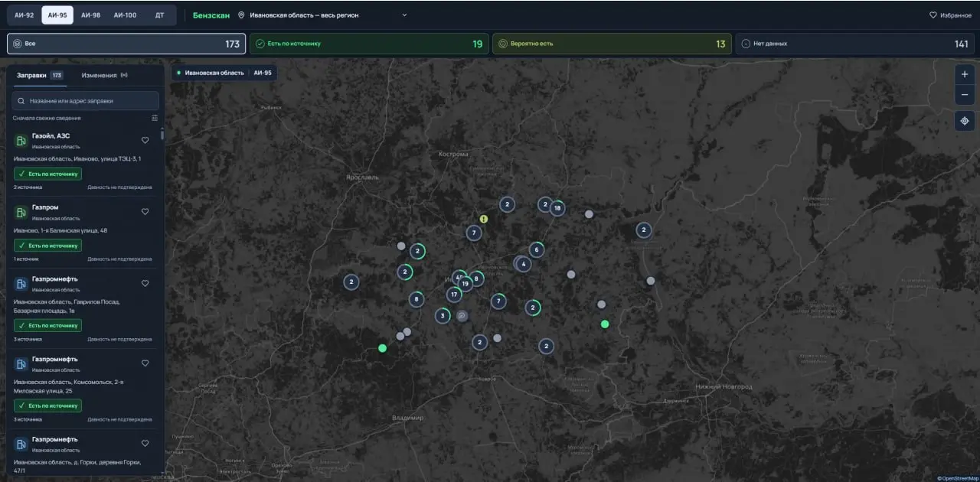
Task: Click Есть по источнику badge on Газпром
Action: 47,246
